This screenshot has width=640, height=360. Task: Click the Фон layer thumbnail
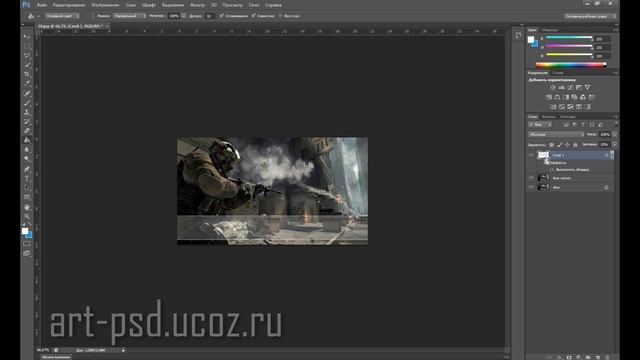(543, 187)
